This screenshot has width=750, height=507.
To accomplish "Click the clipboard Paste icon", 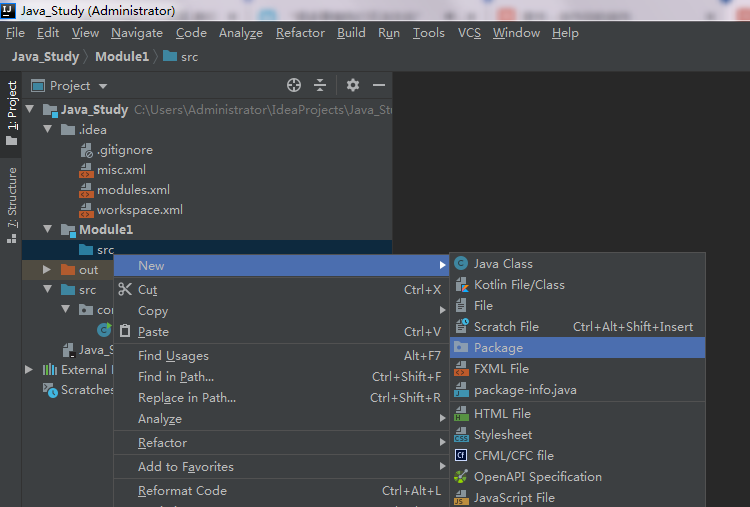I will [x=125, y=331].
